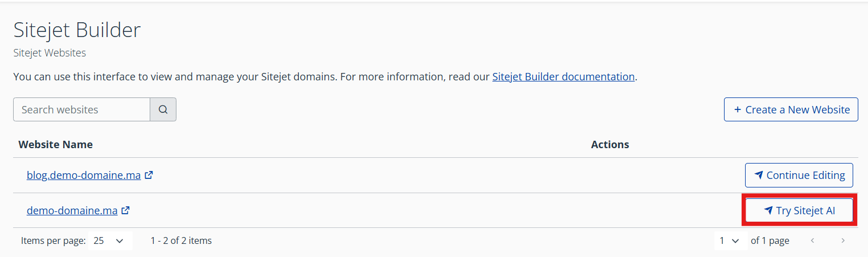Click external-link icon beside blog.demo-domaine.ma

(149, 176)
